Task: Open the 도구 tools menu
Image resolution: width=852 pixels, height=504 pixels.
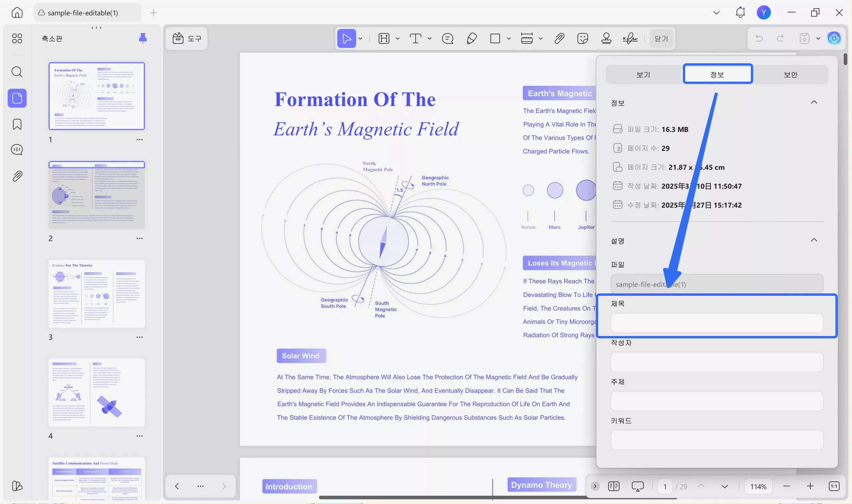Action: coord(186,38)
